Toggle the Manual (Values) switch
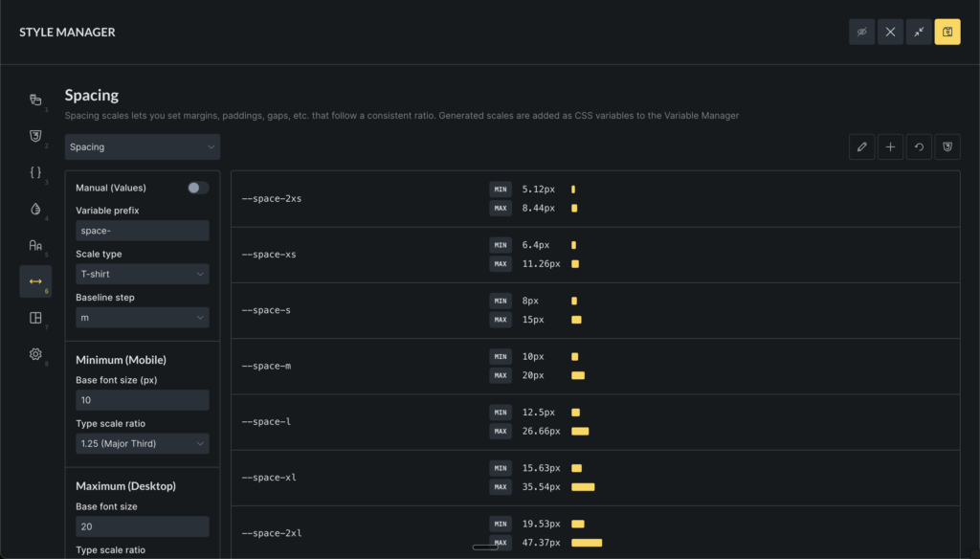This screenshot has width=980, height=559. (x=197, y=188)
